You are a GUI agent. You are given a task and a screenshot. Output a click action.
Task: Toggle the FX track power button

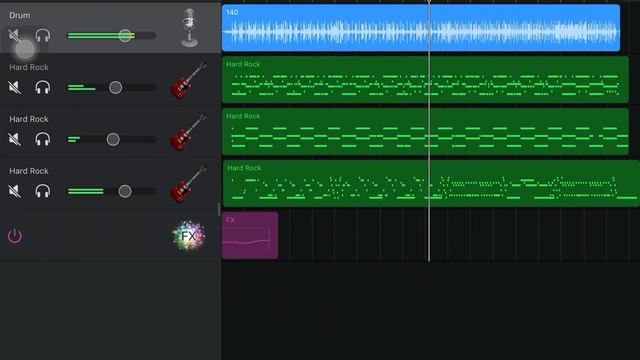15,236
